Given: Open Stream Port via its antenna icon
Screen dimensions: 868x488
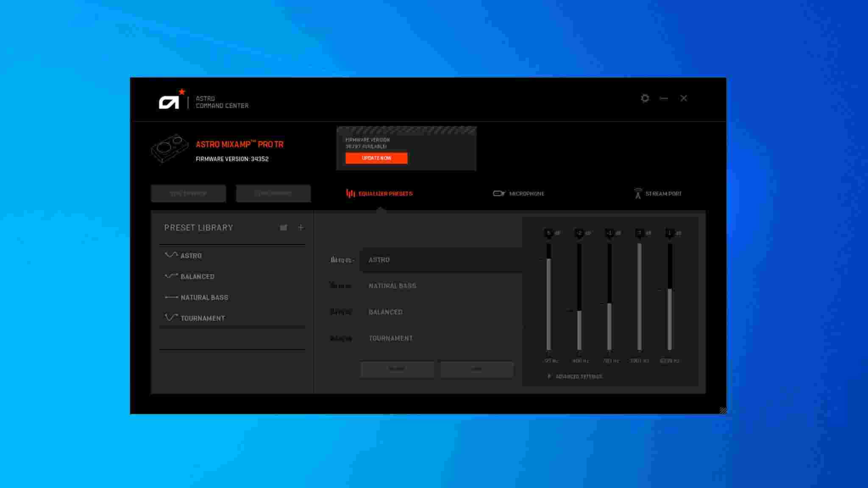Looking at the screenshot, I should pyautogui.click(x=637, y=193).
